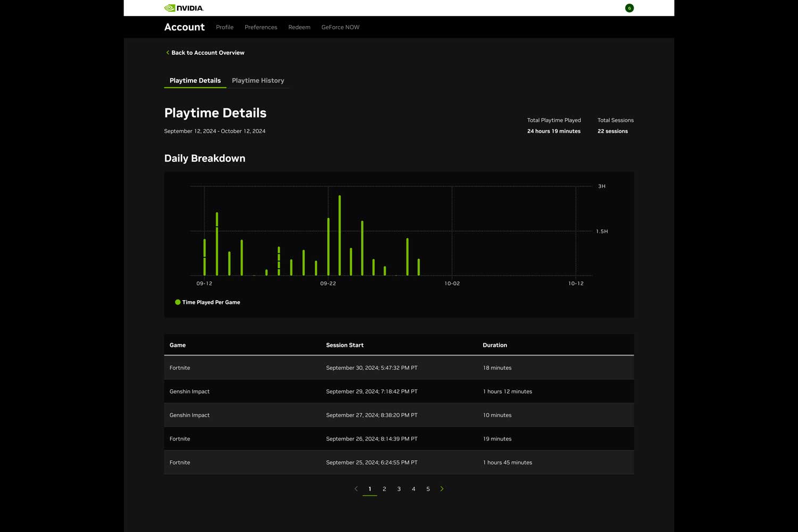Go back to Account Overview
This screenshot has width=798, height=532.
[x=208, y=53]
